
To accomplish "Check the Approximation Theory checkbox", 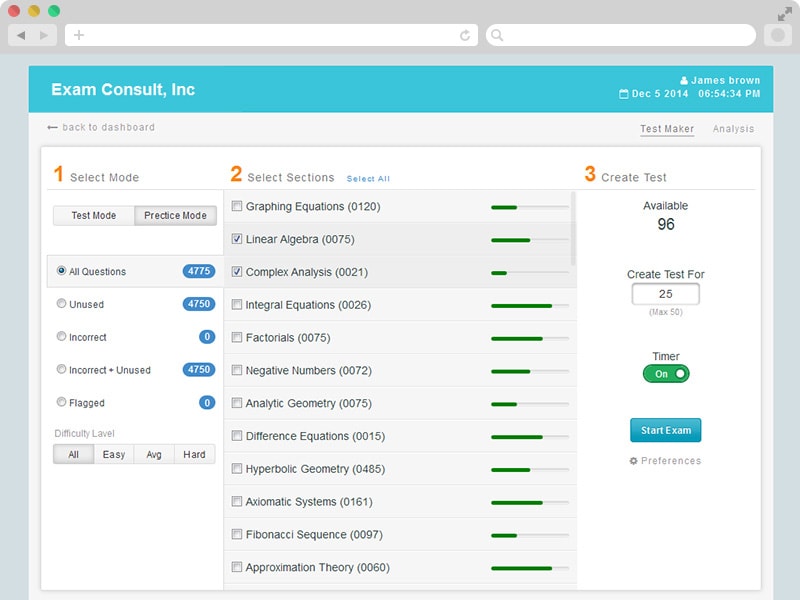I will tap(237, 567).
